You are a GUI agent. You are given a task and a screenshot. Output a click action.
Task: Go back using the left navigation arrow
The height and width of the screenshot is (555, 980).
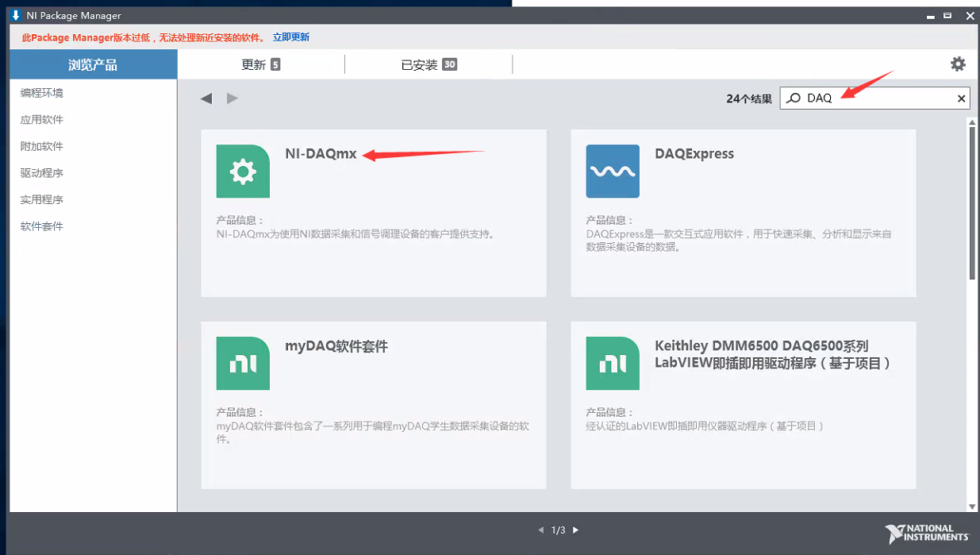click(206, 98)
